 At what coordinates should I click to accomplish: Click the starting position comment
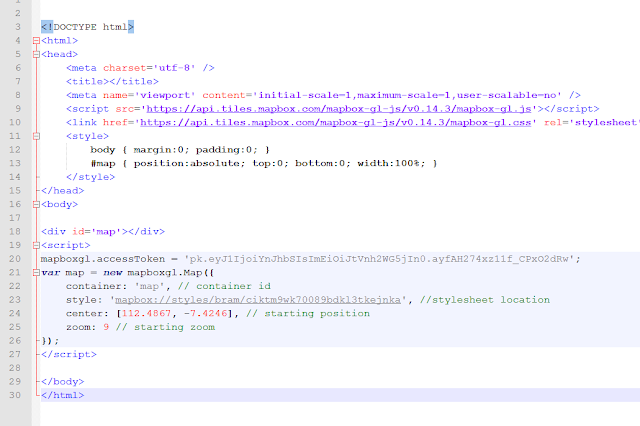point(308,313)
